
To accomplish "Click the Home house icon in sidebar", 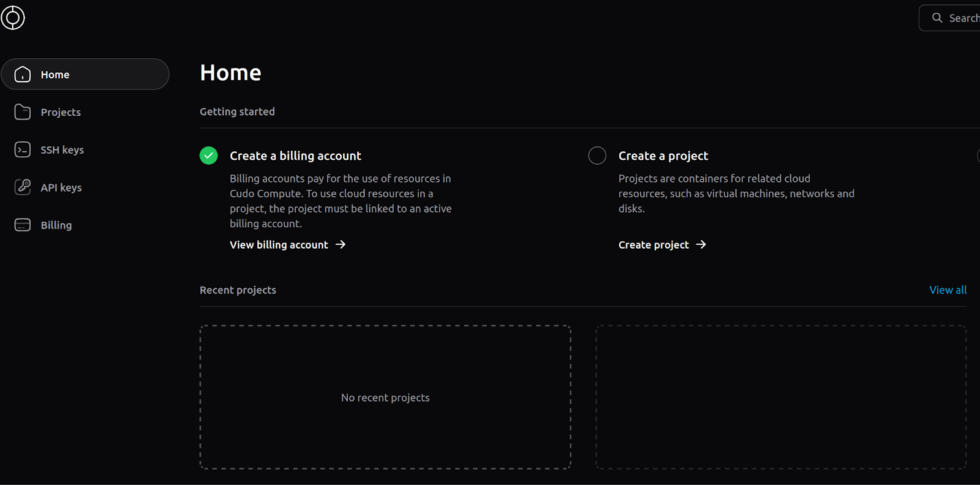I will click(23, 75).
